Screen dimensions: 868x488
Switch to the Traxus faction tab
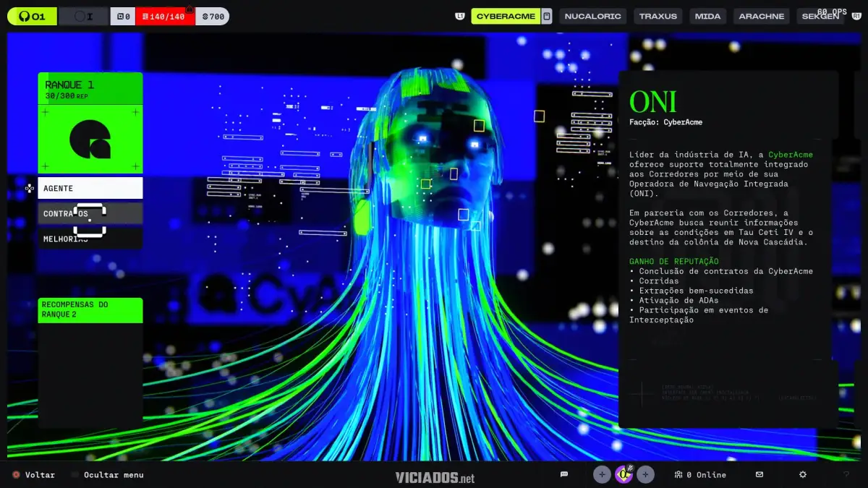point(658,16)
